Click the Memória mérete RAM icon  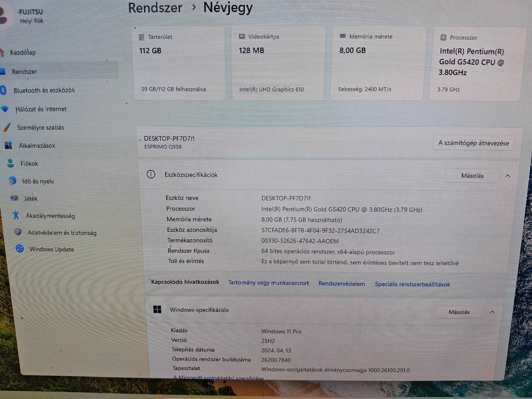343,36
